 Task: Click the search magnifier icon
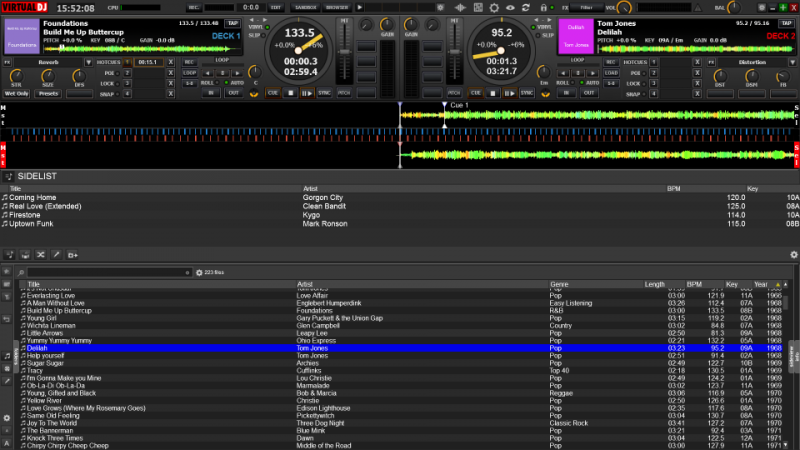[21, 273]
